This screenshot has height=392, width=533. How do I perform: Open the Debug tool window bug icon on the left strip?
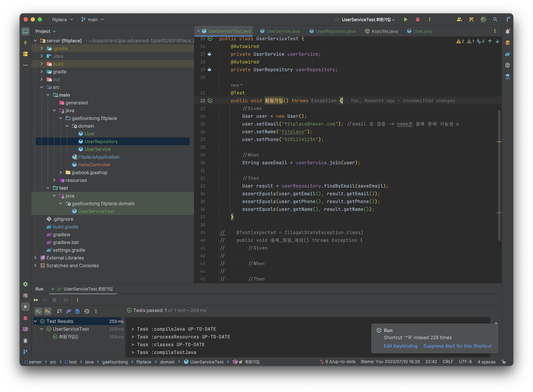click(25, 318)
